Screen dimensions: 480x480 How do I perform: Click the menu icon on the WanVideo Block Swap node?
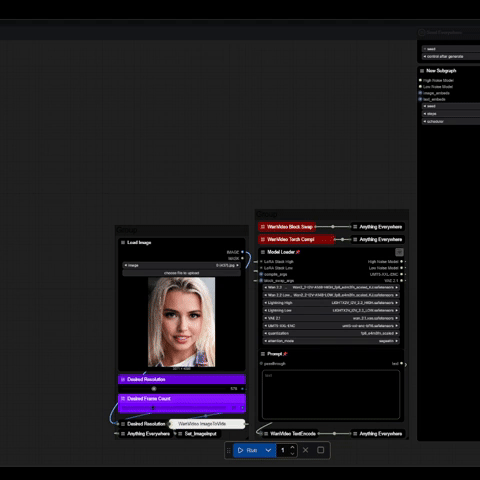(x=263, y=227)
